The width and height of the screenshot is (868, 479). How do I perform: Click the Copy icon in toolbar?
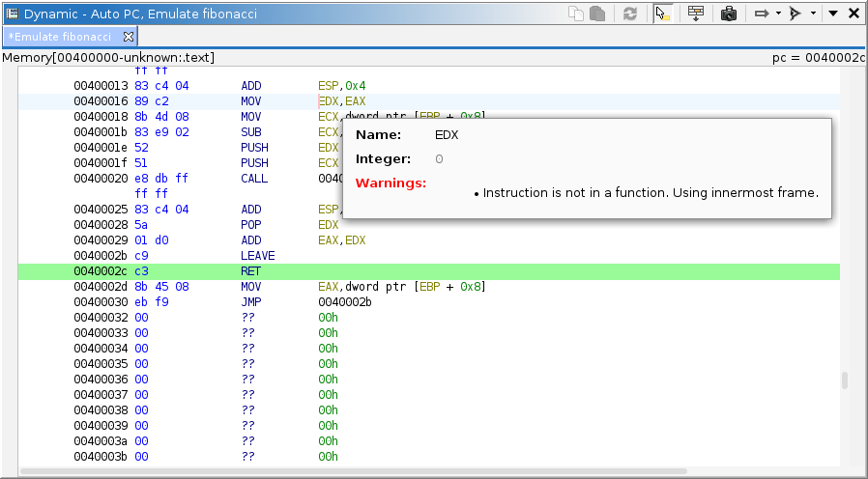tap(576, 14)
